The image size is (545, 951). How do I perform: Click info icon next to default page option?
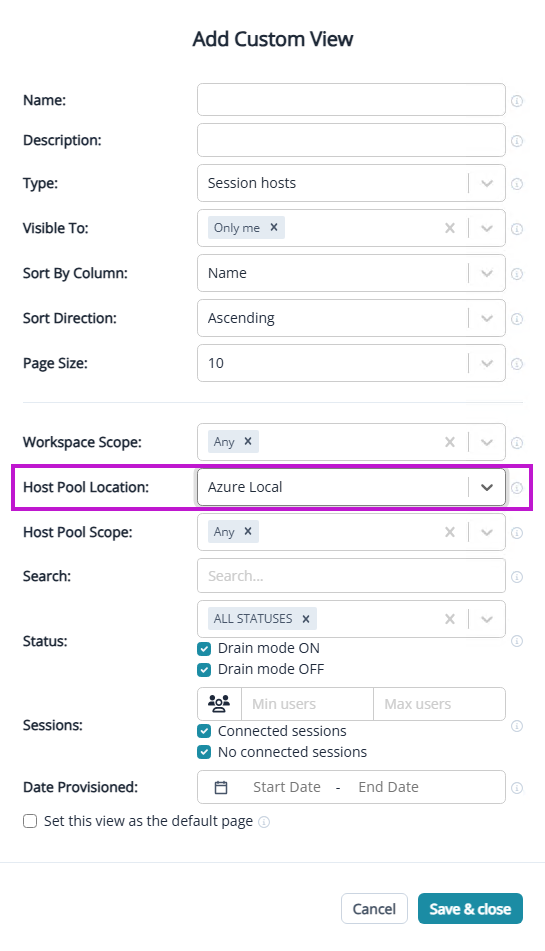point(264,822)
